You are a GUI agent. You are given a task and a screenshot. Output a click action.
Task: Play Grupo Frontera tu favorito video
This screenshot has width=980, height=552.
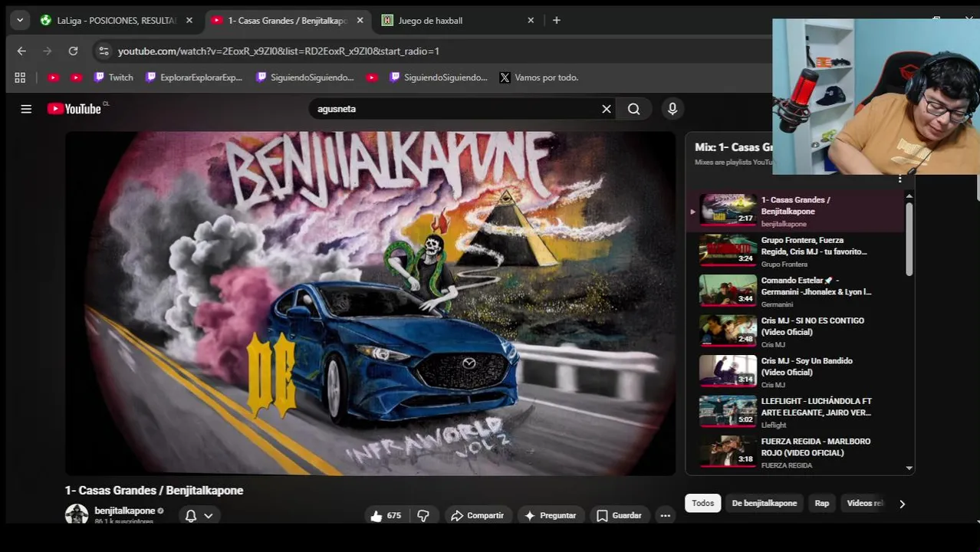tap(796, 251)
